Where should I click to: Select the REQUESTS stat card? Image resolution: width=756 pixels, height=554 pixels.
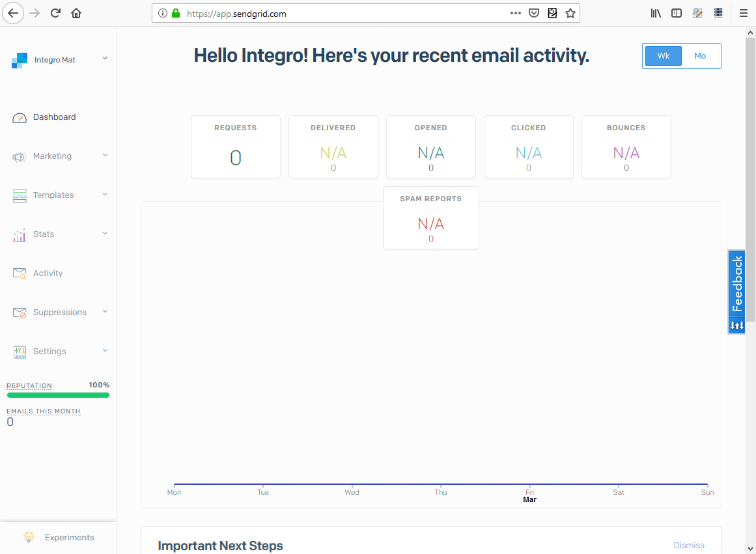(236, 146)
